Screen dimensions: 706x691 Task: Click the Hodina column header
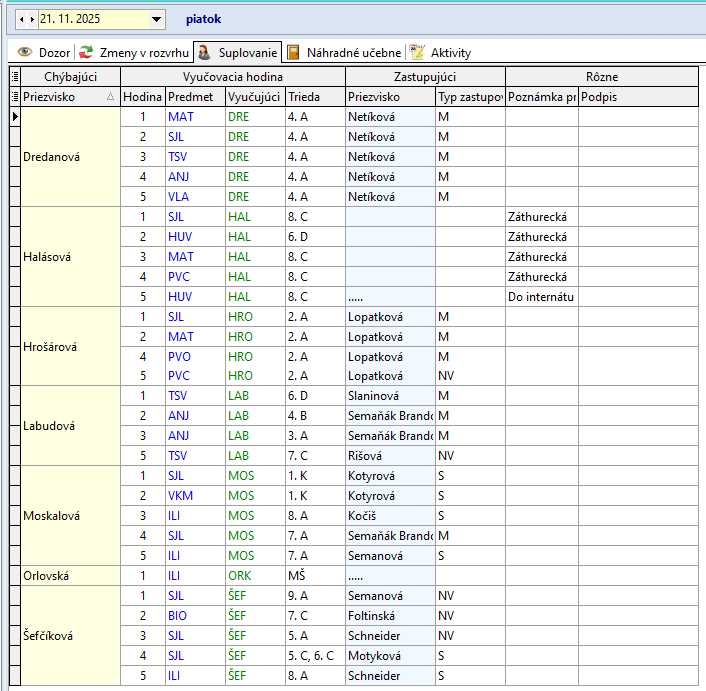[x=142, y=97]
